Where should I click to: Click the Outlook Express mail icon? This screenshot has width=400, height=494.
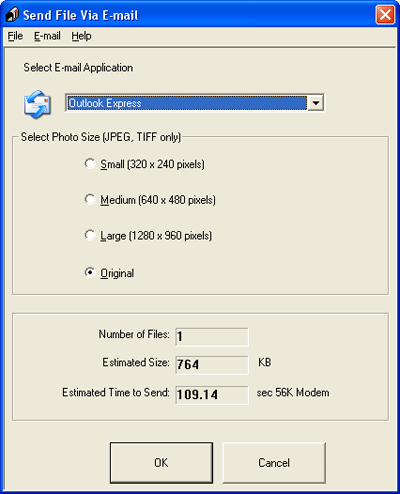click(37, 104)
